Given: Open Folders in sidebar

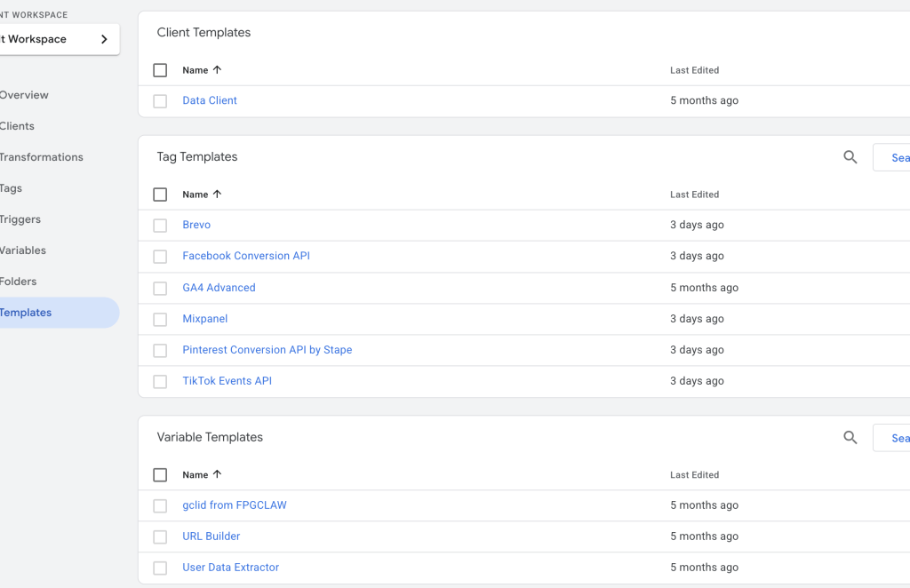Looking at the screenshot, I should coord(19,282).
